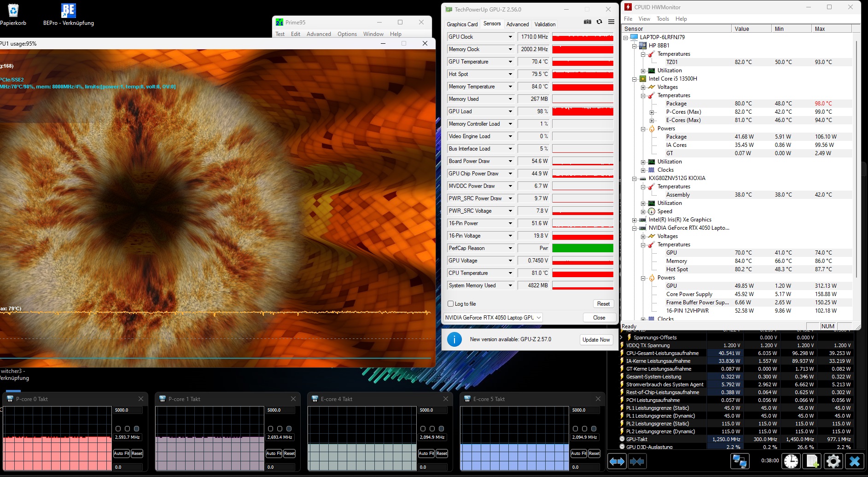
Task: Click the 5000.0 max field in E-core 4 Takt
Action: [432, 410]
